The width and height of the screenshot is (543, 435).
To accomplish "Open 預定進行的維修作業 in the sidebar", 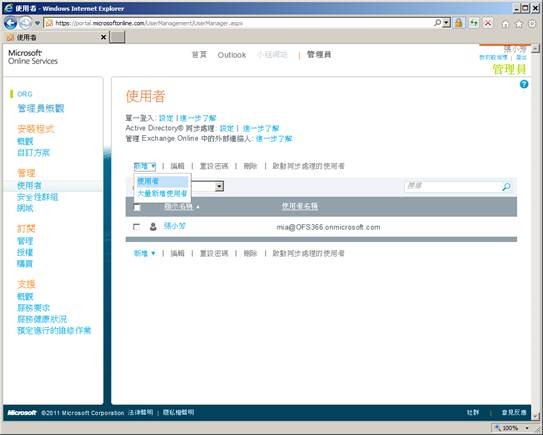I will [54, 330].
